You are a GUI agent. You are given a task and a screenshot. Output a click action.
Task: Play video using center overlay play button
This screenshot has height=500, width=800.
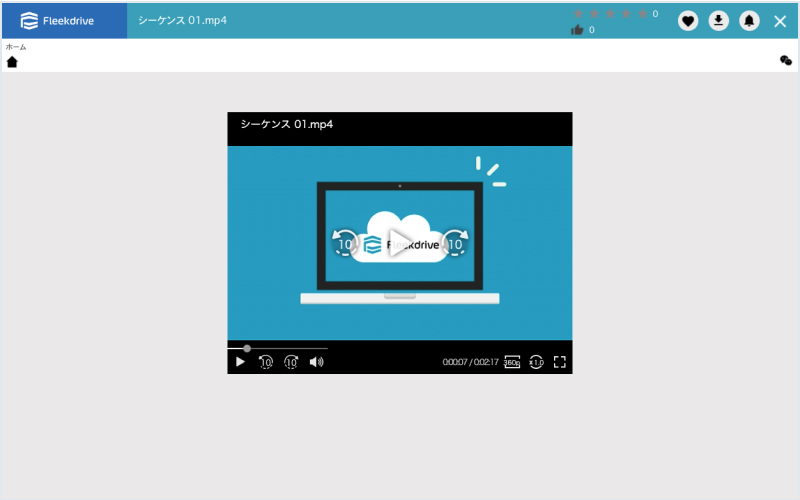399,243
